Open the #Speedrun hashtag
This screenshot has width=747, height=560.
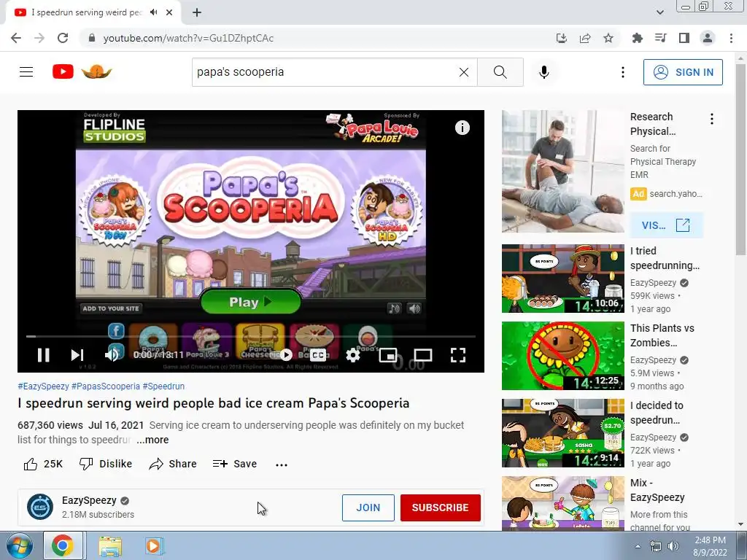tap(163, 386)
